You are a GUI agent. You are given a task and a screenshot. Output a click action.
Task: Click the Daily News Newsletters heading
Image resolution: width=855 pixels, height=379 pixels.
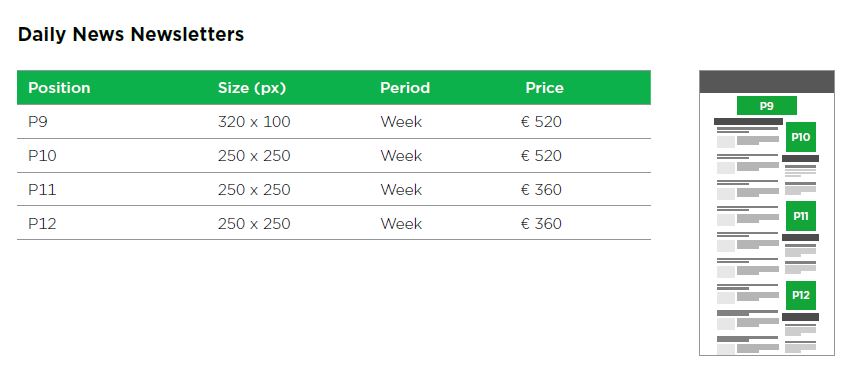point(131,34)
